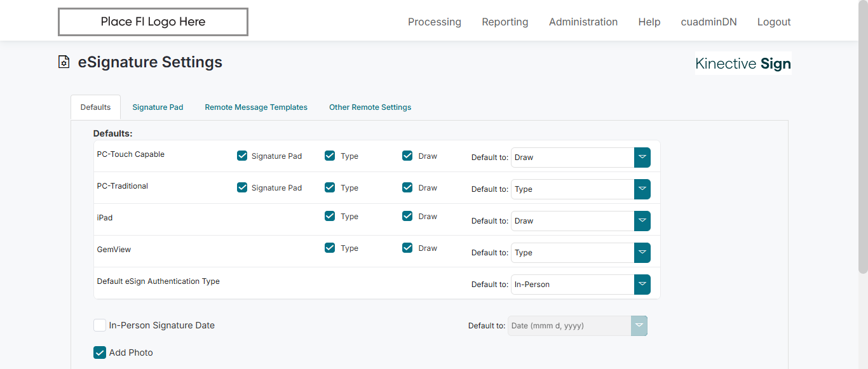Click the page vertical scrollbar
The width and height of the screenshot is (868, 369).
tap(862, 159)
